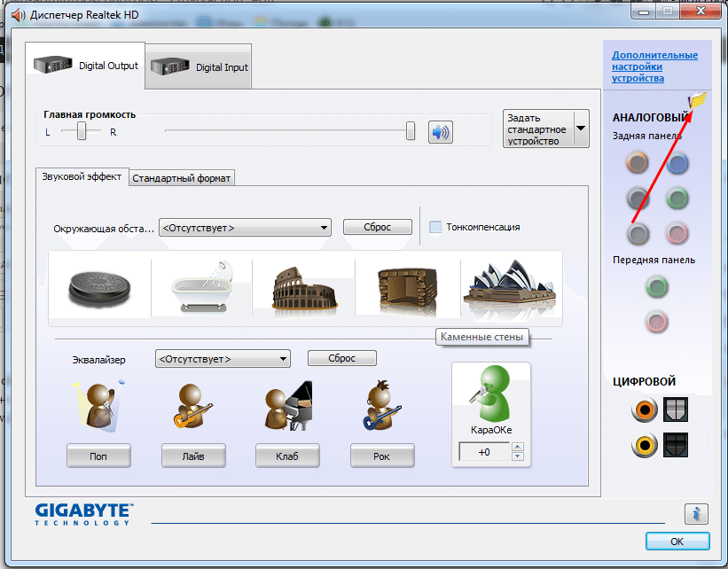Open Дополнительные настройки устройства link
The image size is (728, 569).
pos(654,66)
